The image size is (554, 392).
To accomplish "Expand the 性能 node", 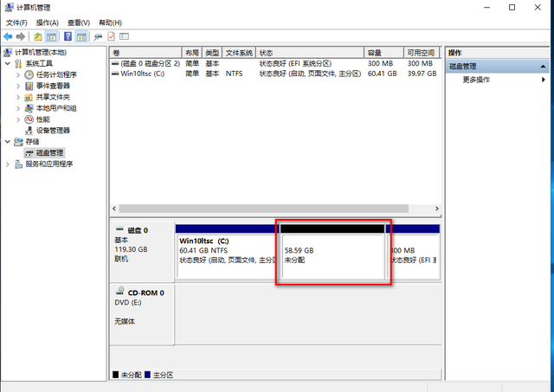I will click(x=18, y=119).
